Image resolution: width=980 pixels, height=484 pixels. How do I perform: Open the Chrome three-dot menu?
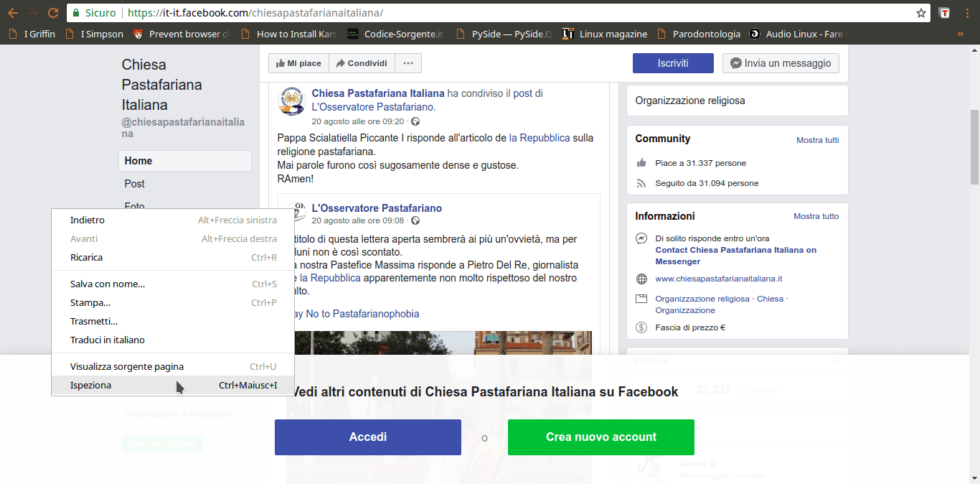coord(966,13)
